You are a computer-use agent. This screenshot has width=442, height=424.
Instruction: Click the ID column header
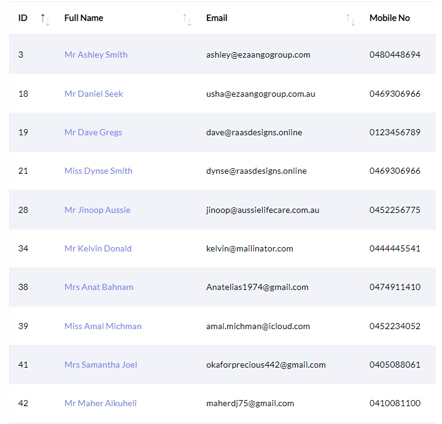[x=23, y=18]
